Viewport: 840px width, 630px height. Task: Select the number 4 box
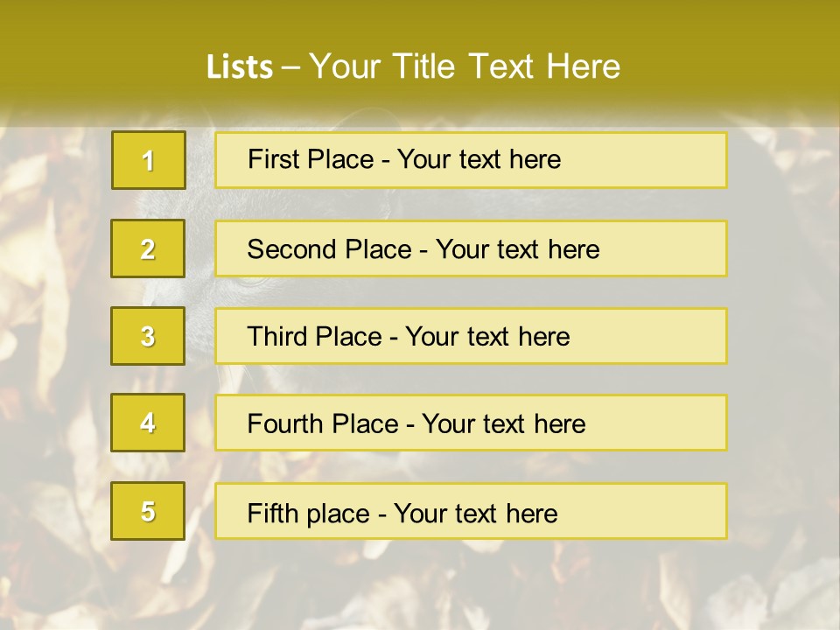tap(148, 423)
